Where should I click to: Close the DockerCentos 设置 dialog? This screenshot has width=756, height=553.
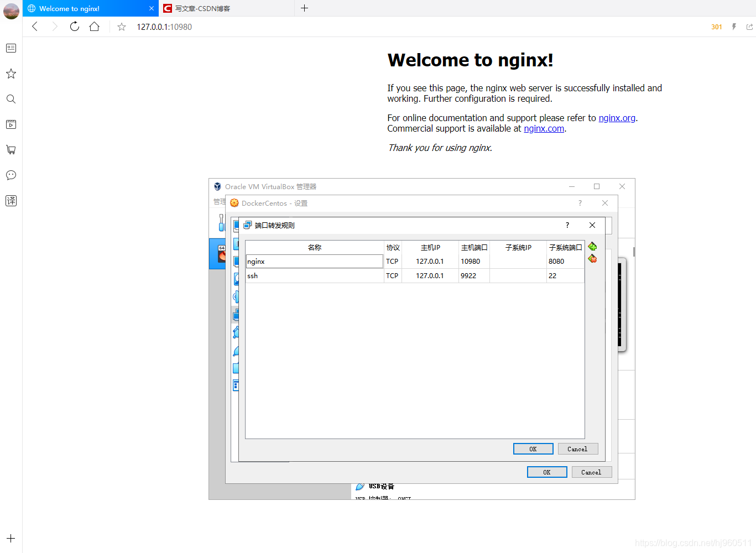[x=605, y=203]
